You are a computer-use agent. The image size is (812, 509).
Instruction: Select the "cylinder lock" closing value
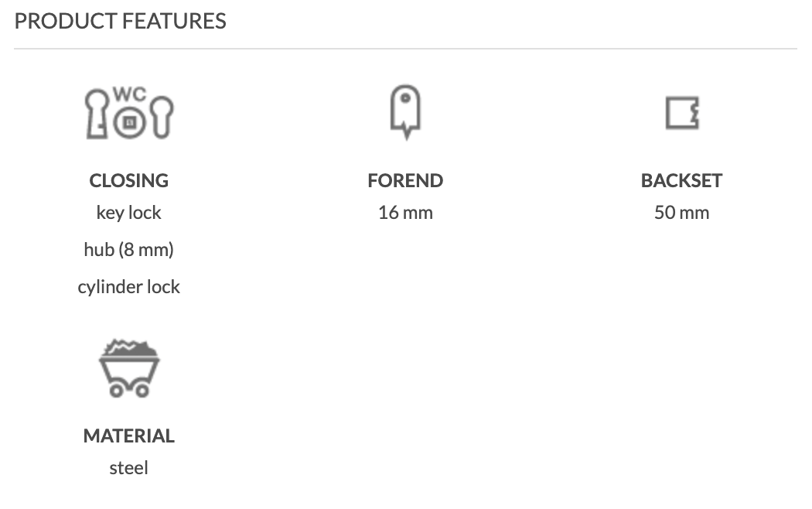(x=129, y=287)
